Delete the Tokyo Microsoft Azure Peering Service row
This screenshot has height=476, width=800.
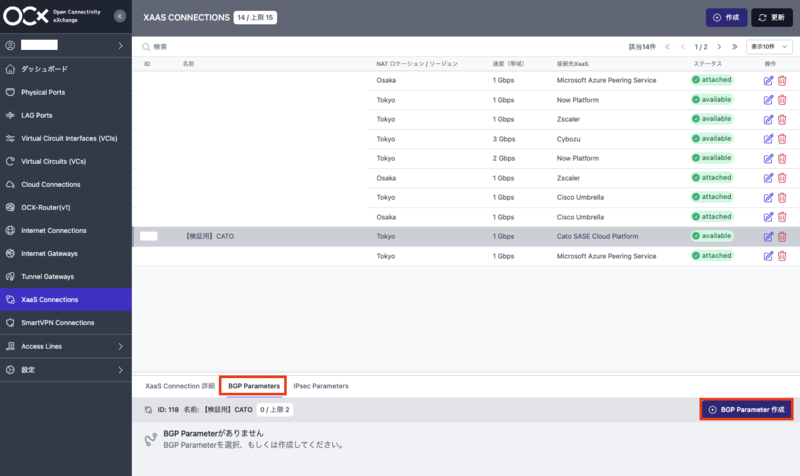(782, 256)
